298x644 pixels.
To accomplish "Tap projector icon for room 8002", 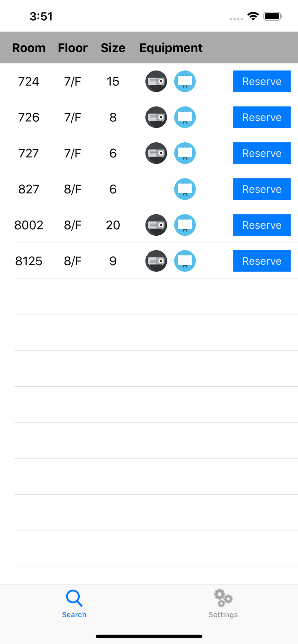I will click(156, 225).
